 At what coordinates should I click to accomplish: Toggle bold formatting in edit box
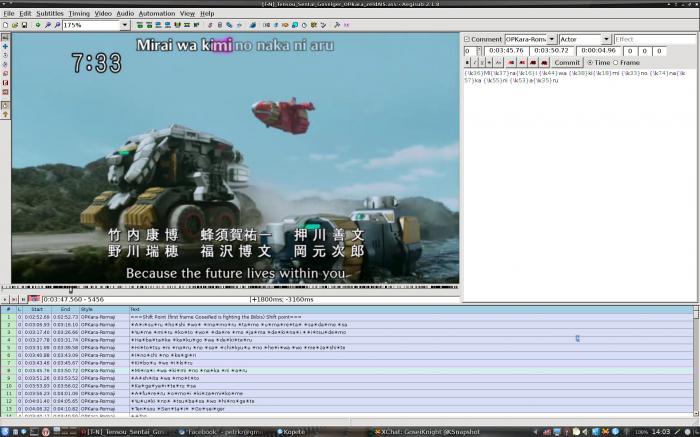pyautogui.click(x=467, y=62)
